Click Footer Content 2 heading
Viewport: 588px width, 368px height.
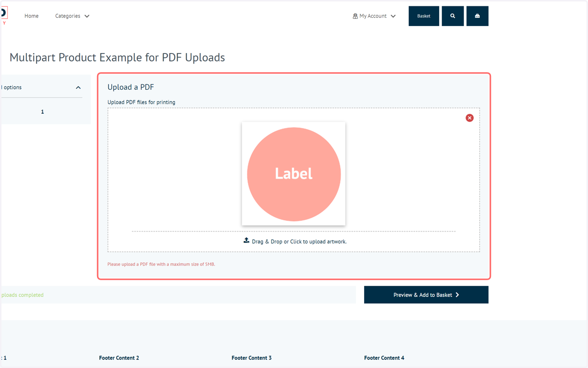coord(119,358)
